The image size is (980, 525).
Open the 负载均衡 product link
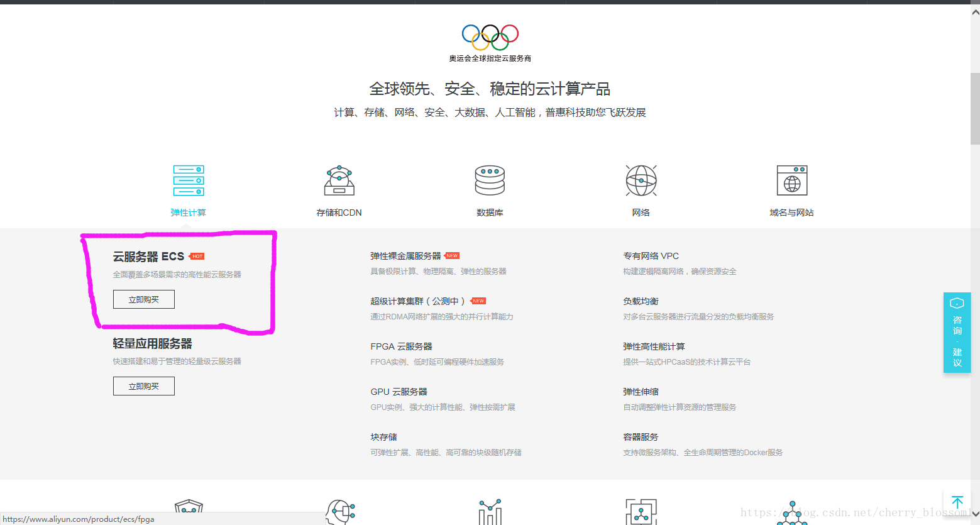(x=641, y=301)
